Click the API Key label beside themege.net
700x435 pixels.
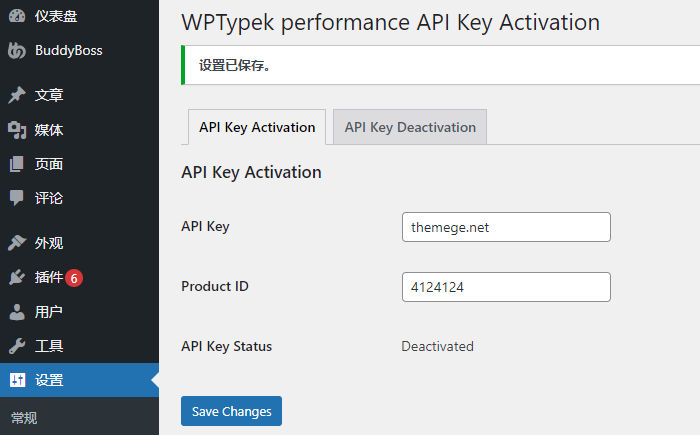(x=205, y=226)
